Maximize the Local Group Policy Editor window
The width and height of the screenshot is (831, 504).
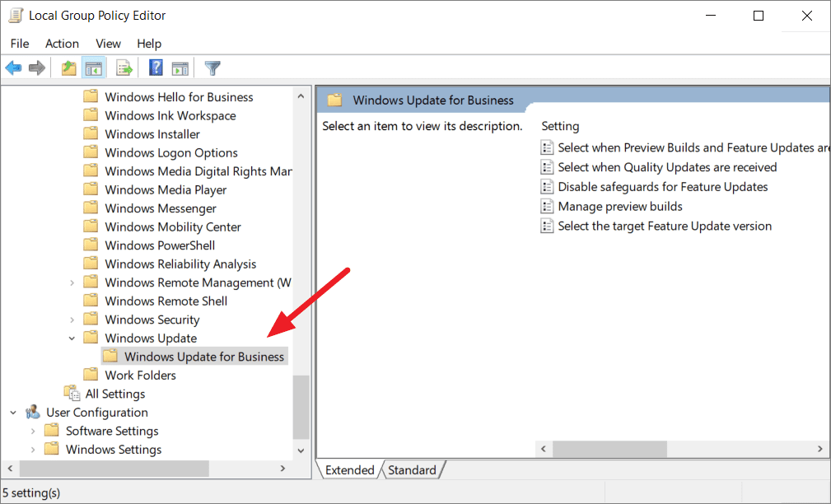pyautogui.click(x=759, y=16)
